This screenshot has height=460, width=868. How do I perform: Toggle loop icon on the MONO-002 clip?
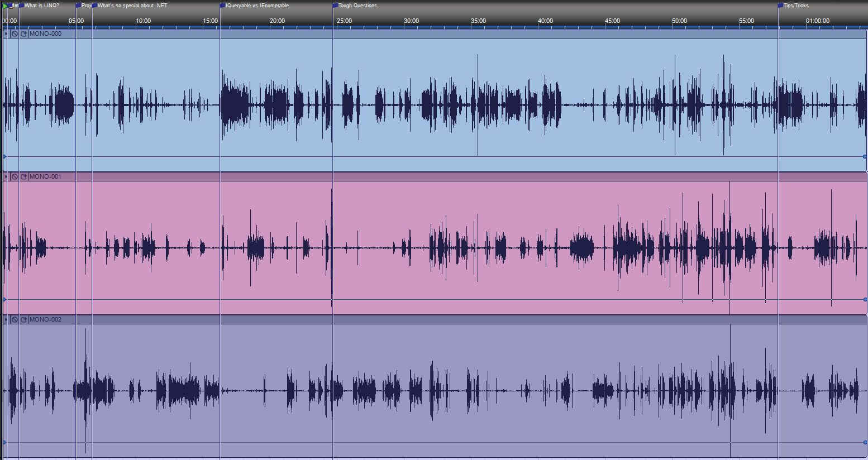24,319
